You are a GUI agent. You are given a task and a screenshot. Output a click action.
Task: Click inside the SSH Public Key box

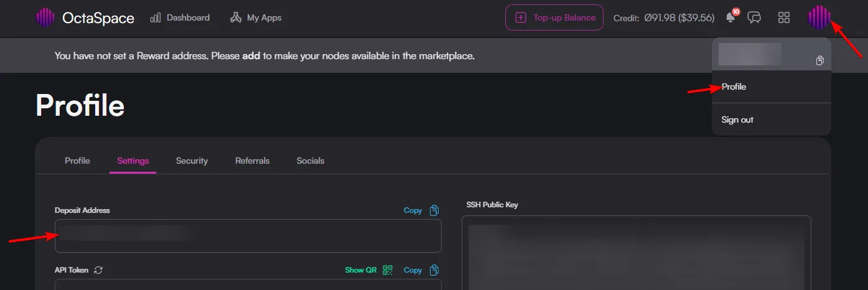tap(637, 253)
